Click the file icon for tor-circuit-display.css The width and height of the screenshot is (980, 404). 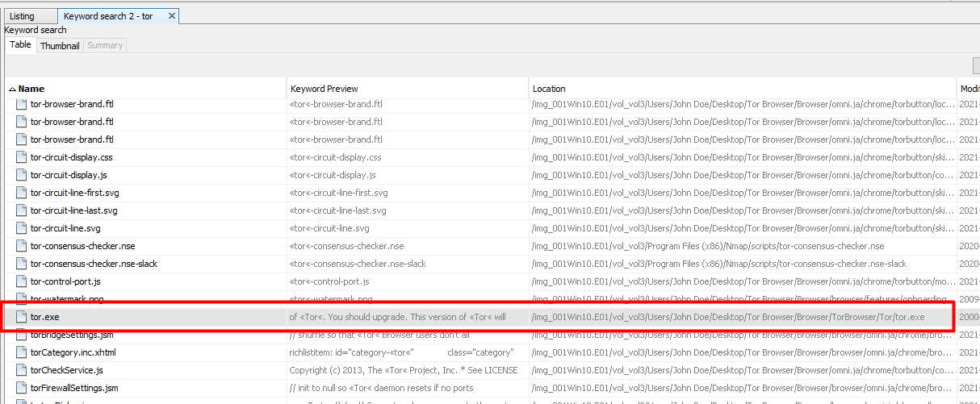(x=22, y=157)
